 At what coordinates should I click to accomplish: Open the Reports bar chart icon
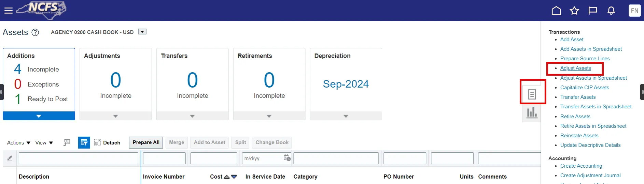pos(532,113)
